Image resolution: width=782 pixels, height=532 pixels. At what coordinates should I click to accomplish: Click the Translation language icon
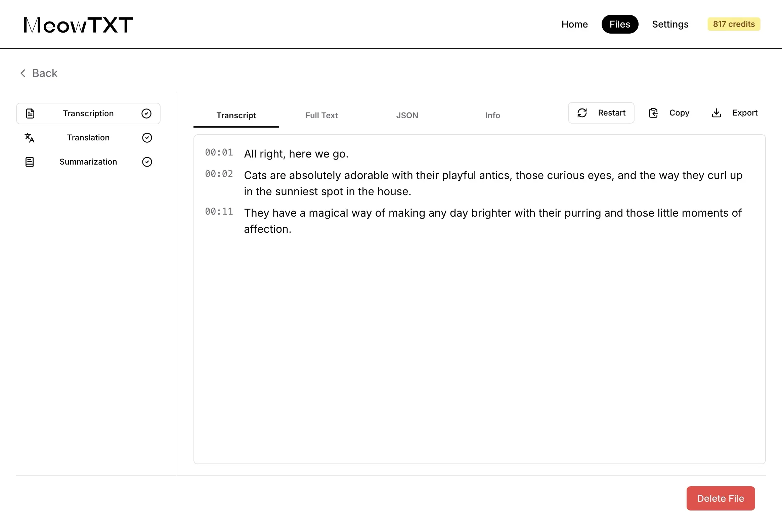tap(30, 138)
